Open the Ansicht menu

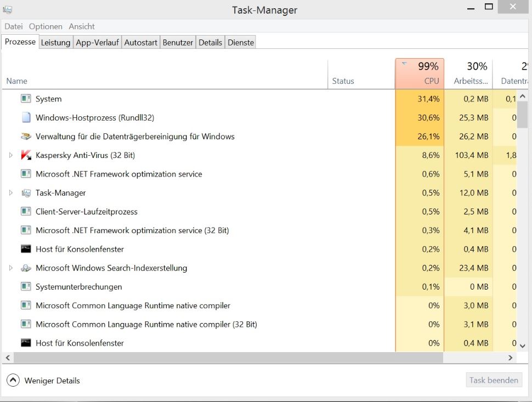82,26
